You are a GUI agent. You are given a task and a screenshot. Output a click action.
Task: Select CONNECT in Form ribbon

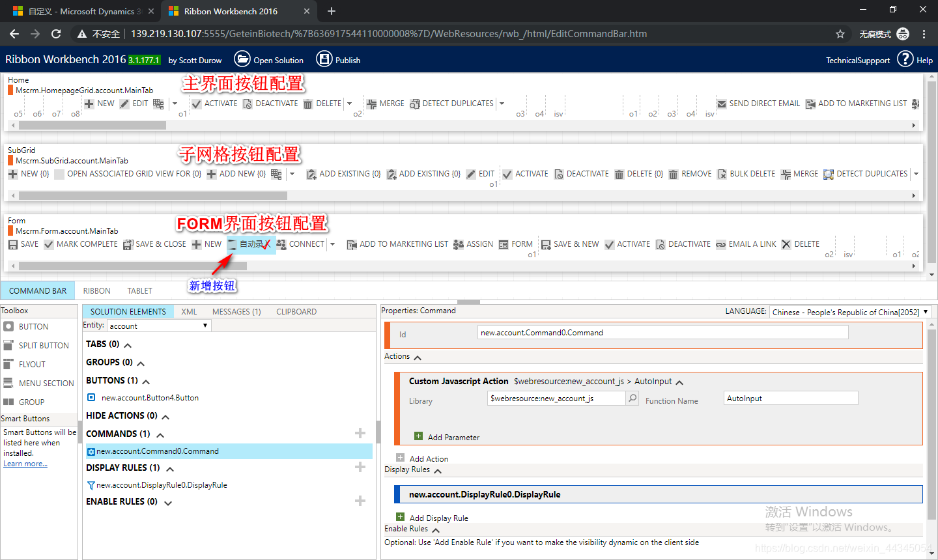pos(300,244)
